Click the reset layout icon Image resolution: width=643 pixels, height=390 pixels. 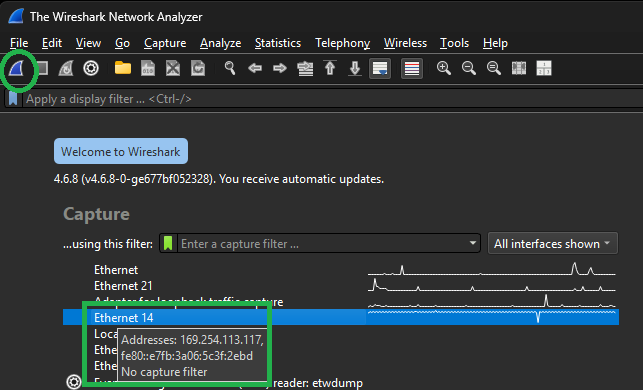tap(544, 68)
